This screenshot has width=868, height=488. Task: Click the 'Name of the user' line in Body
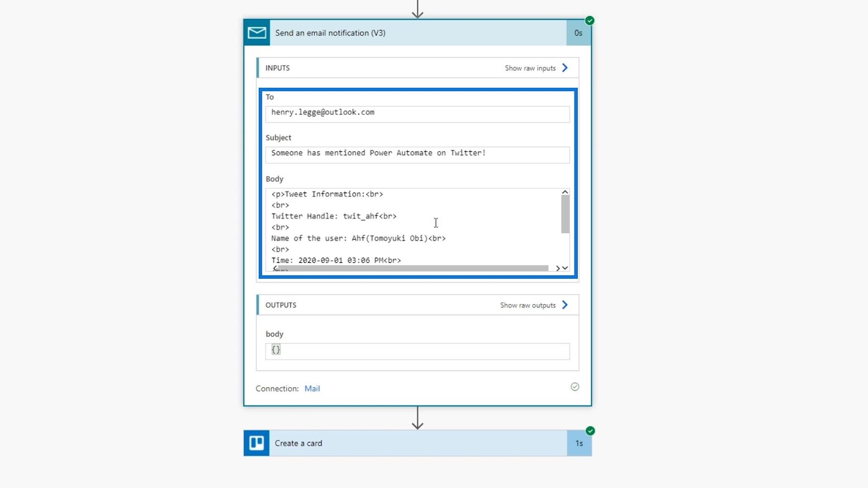tap(358, 238)
